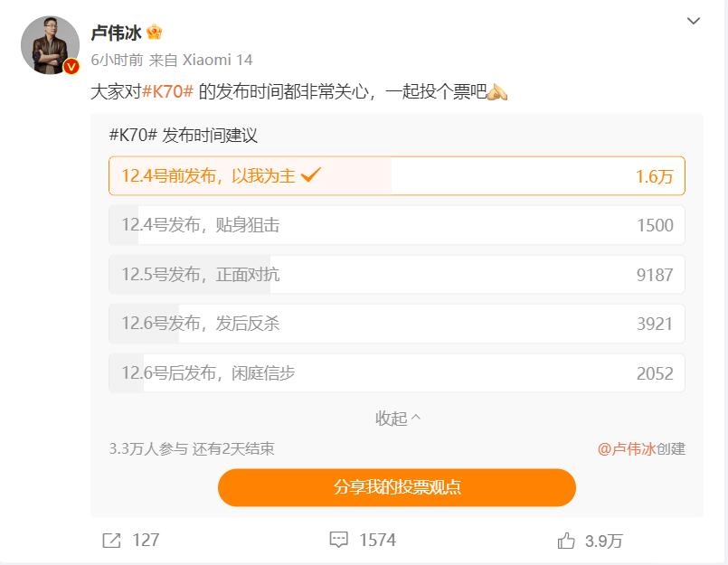Select poll option 12.4号发布，贴身狙击
Screen dimensions: 728x565
pos(396,225)
